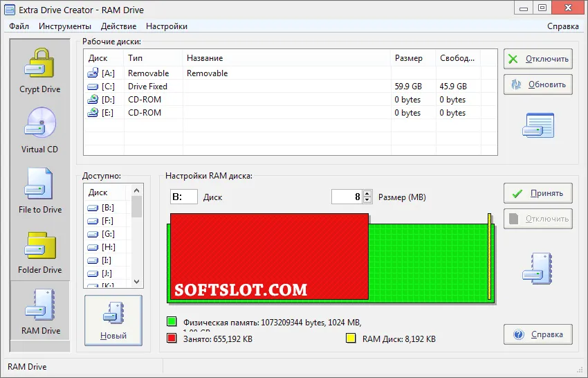588x378 pixels.
Task: Select [G:] in available disks list
Action: [108, 234]
